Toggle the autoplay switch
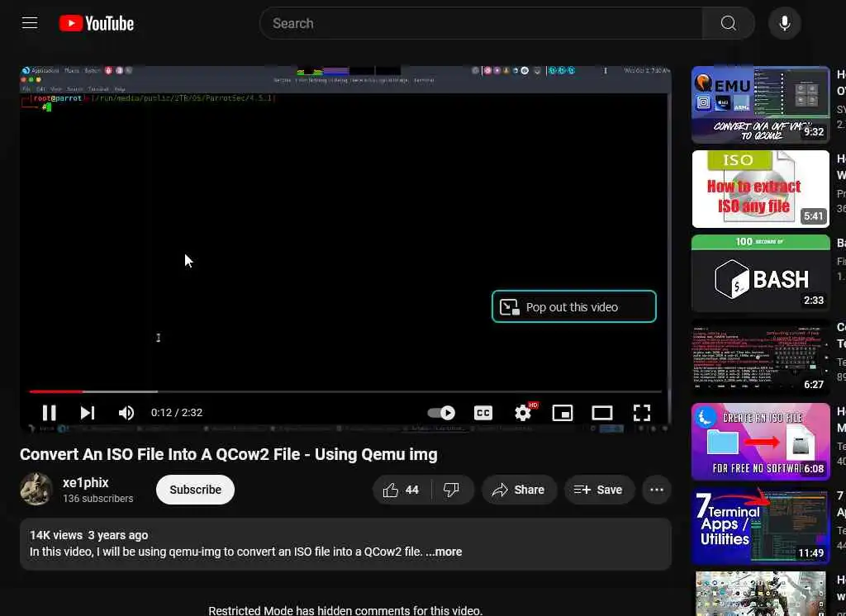This screenshot has height=616, width=846. (441, 413)
